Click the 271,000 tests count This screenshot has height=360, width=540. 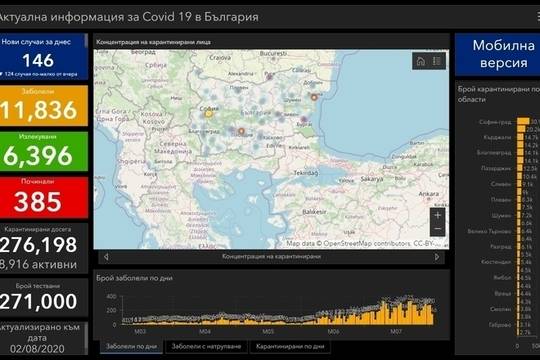(x=38, y=301)
